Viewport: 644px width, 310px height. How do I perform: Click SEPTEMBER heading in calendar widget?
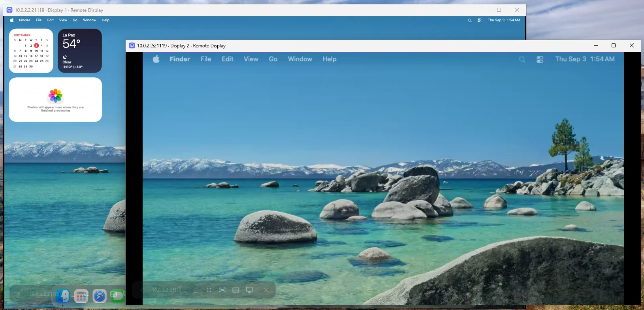coord(22,35)
